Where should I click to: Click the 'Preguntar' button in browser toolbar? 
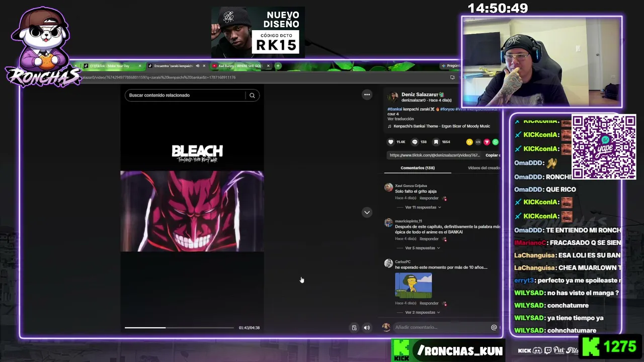451,66
